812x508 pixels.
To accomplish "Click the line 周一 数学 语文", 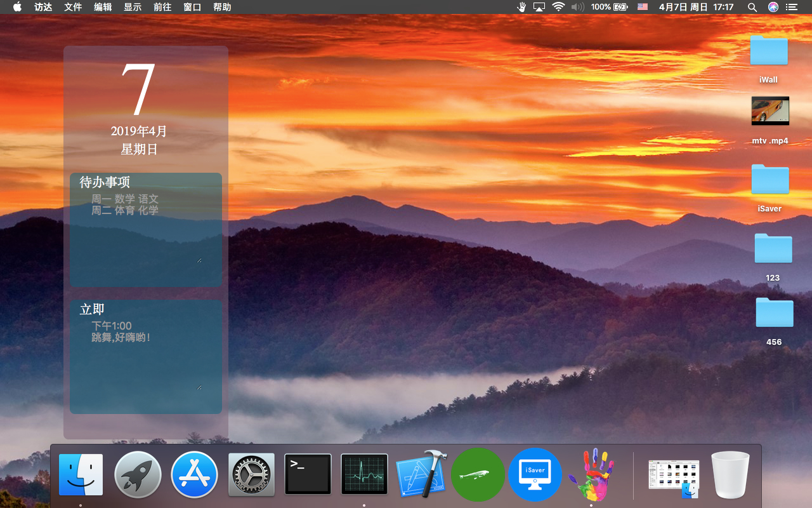I will click(x=125, y=199).
